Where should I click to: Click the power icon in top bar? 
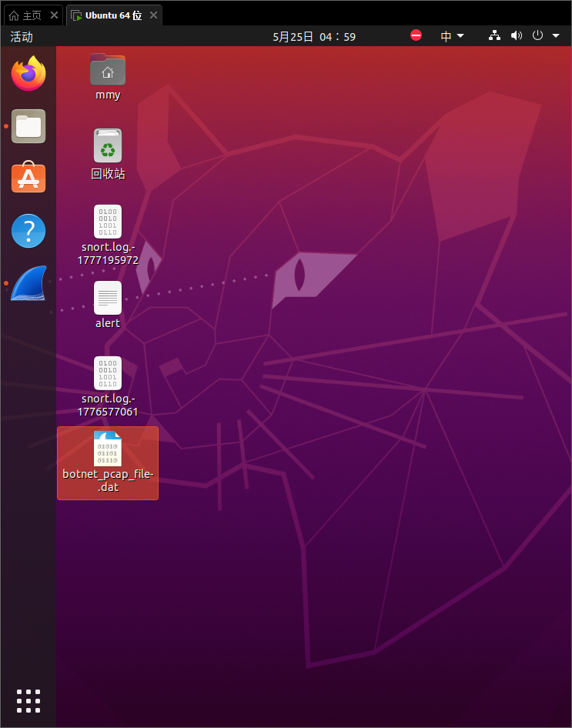click(x=537, y=35)
